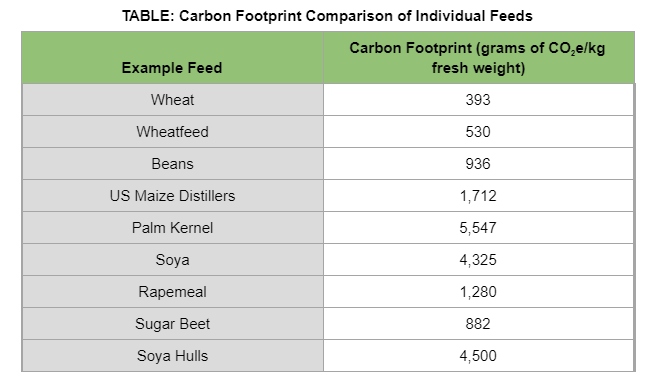Select the Soya Hulls cell
The width and height of the screenshot is (655, 391).
click(172, 356)
